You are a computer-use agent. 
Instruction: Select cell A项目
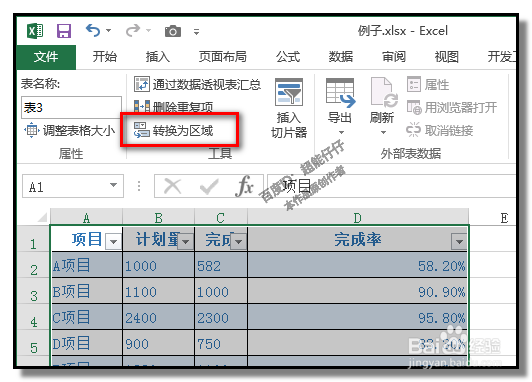(87, 265)
